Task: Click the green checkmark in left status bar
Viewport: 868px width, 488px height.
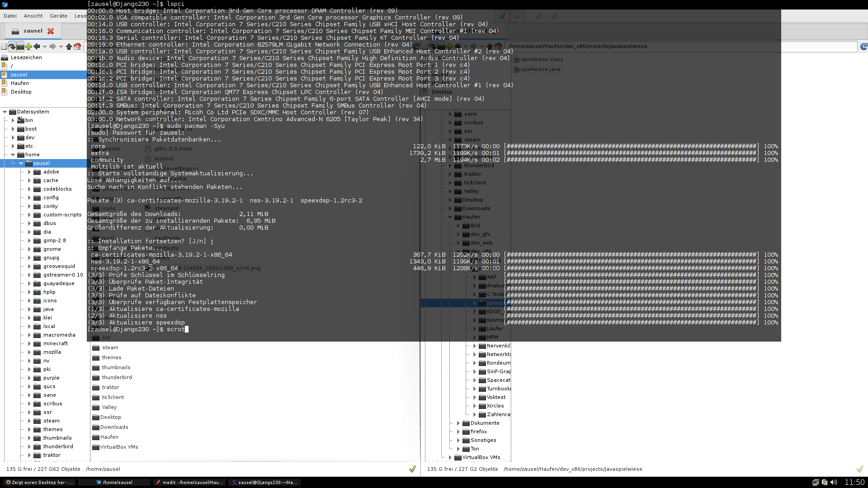Action: pyautogui.click(x=412, y=469)
